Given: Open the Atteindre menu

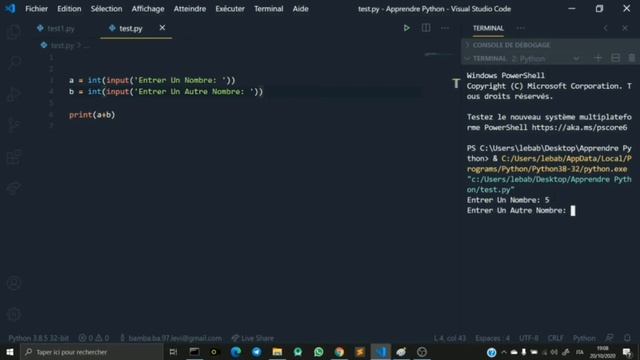Looking at the screenshot, I should [x=190, y=9].
